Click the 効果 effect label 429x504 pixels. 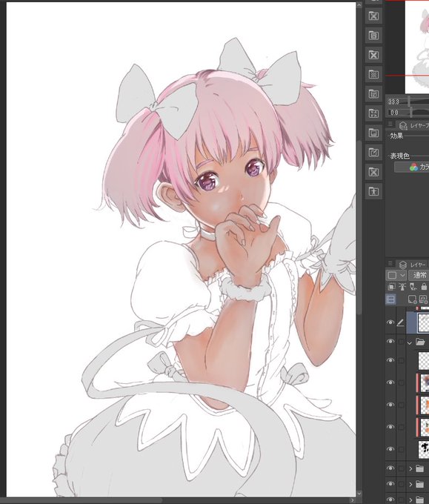click(396, 136)
